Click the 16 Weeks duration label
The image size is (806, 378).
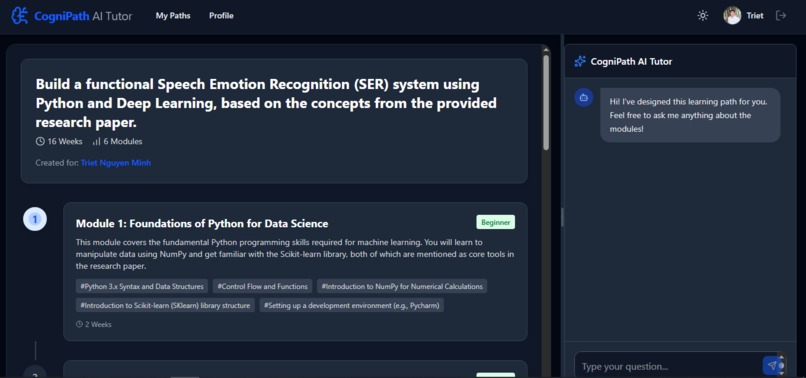point(65,141)
